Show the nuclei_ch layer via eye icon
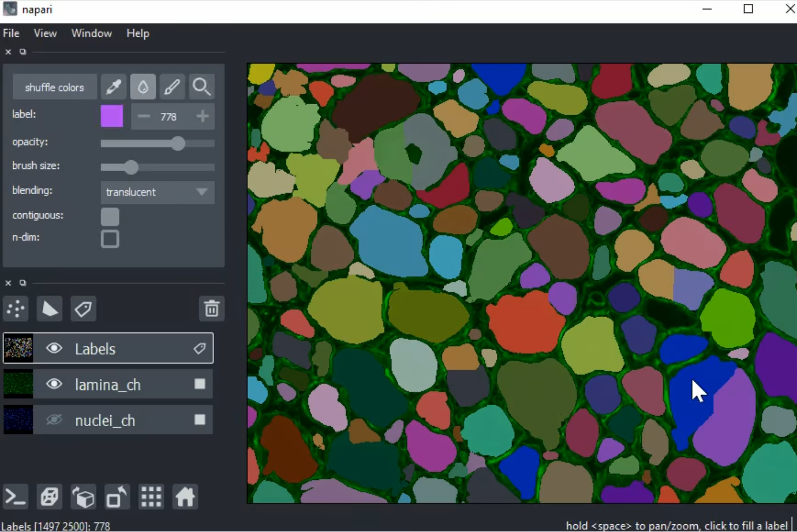797x532 pixels. click(x=54, y=420)
